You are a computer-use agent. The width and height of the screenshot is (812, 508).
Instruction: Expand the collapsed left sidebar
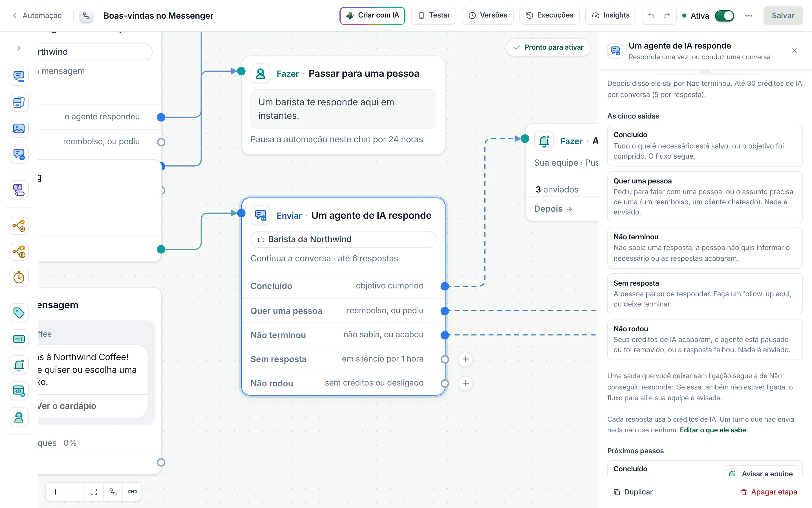[19, 48]
